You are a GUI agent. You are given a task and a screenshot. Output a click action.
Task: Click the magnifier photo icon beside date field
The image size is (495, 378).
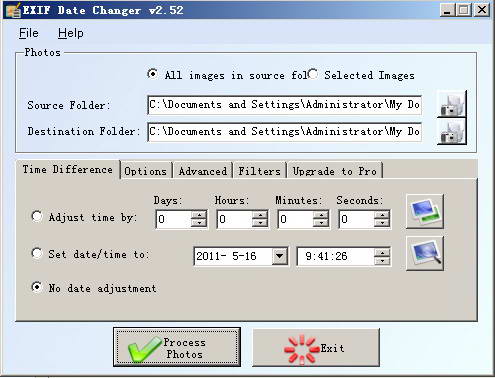(425, 253)
